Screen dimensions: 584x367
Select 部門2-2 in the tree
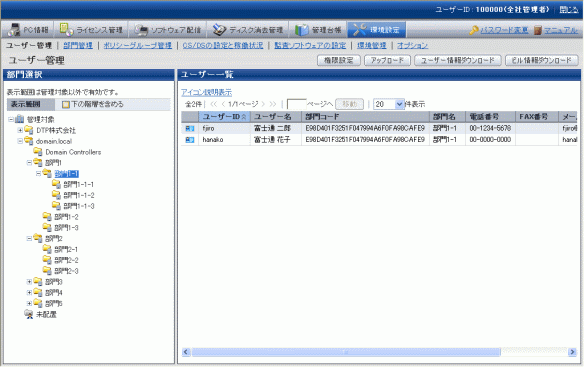66,260
